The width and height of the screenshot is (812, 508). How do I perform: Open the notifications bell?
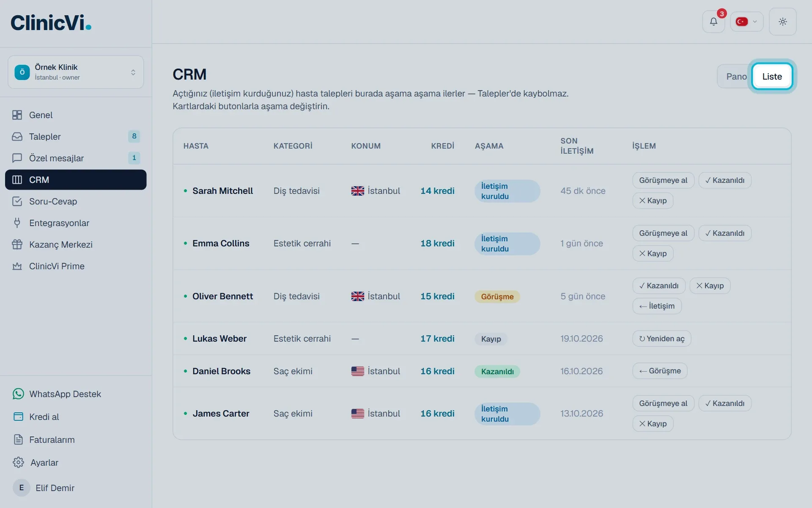click(x=713, y=22)
